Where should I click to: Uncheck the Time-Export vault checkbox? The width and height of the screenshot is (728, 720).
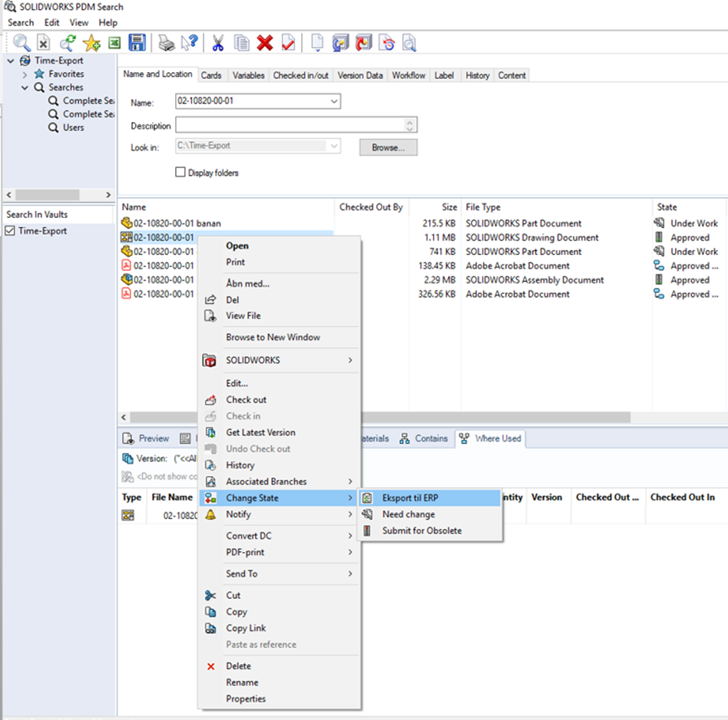point(10,231)
